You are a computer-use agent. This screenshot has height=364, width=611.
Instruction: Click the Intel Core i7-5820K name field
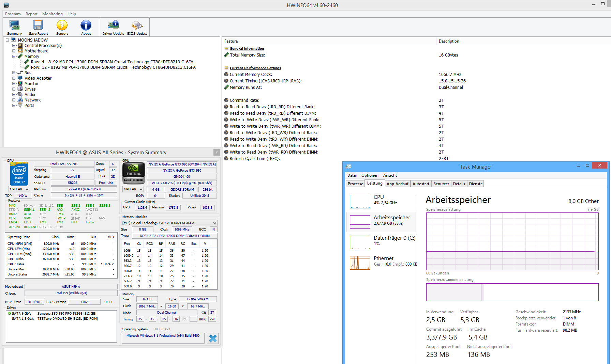tap(64, 164)
